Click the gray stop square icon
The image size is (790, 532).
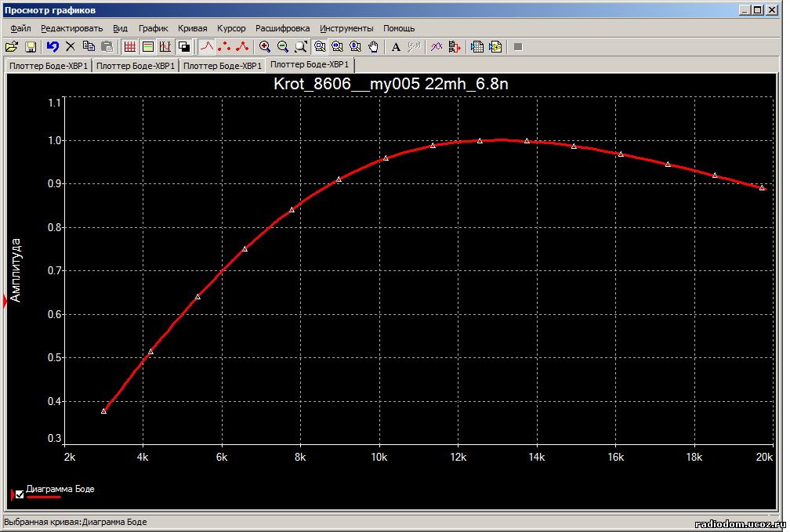click(x=518, y=47)
